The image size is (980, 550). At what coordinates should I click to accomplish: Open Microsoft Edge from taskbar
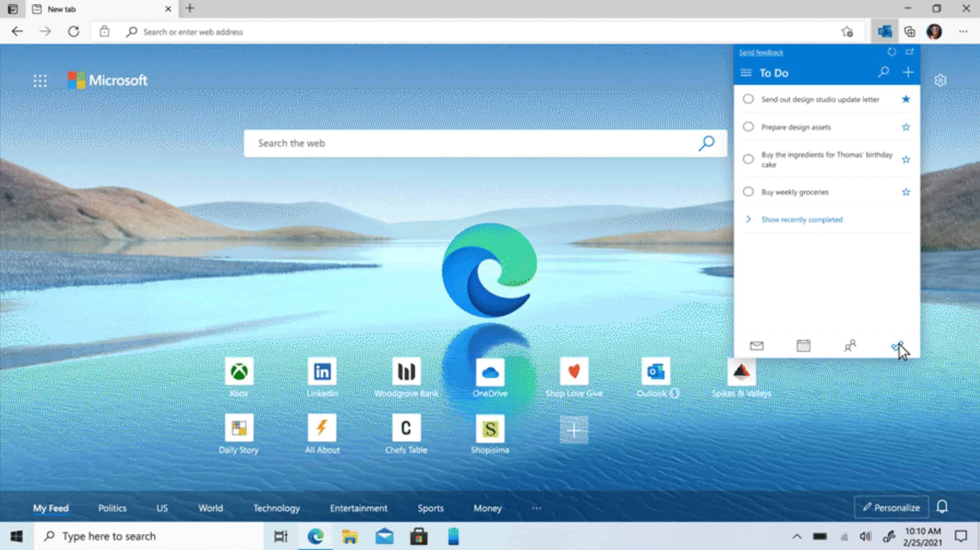point(315,536)
